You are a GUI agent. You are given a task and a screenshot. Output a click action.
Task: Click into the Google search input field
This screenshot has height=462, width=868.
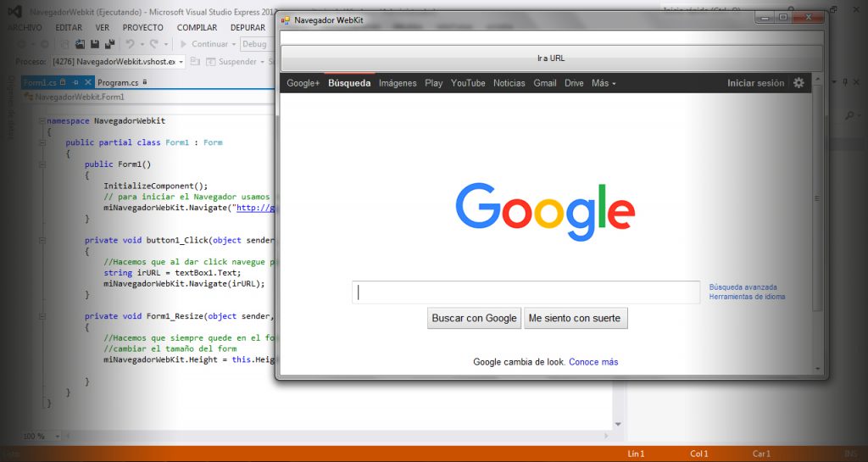tap(526, 292)
